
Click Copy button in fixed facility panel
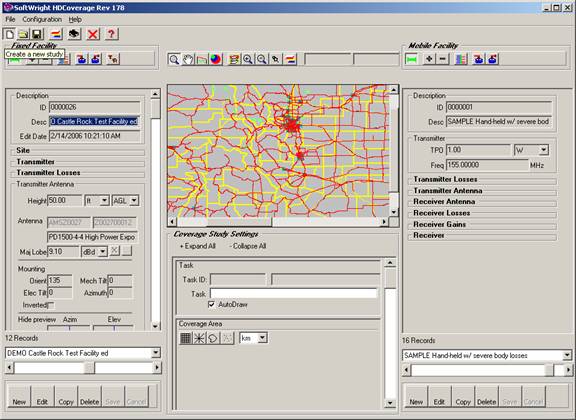[66, 396]
